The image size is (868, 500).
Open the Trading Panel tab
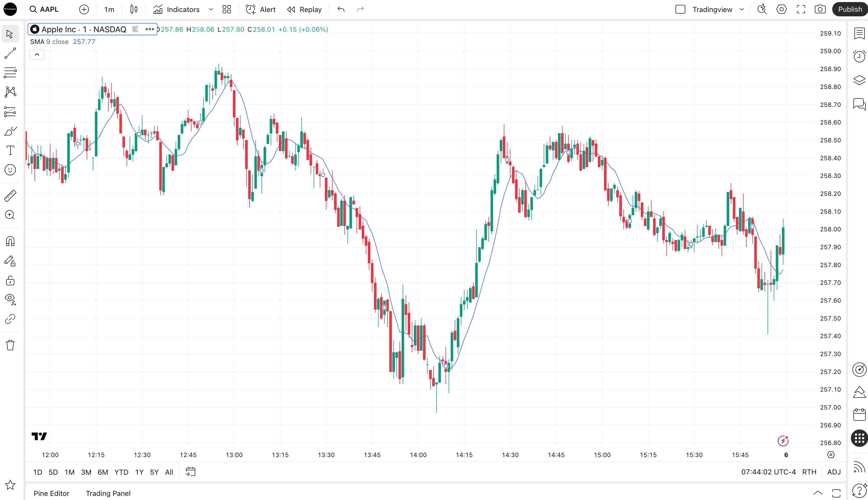[108, 493]
